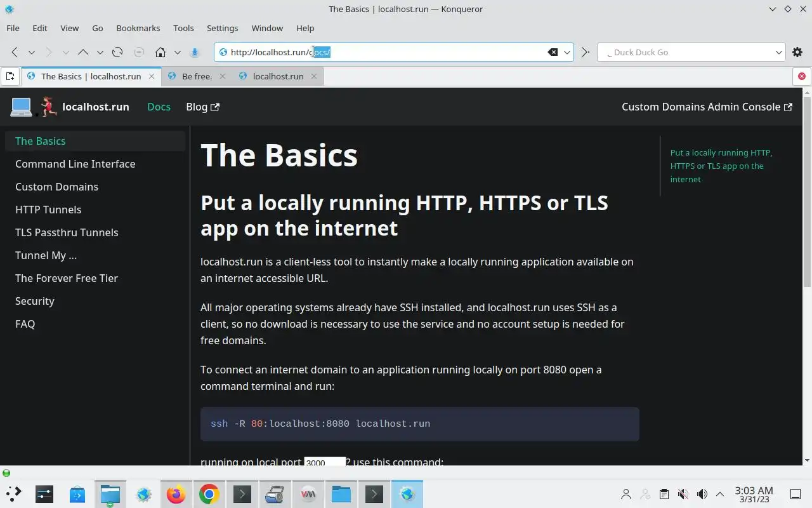Image resolution: width=812 pixels, height=508 pixels.
Task: Close 'The Basics | localhost.run' tab
Action: click(x=152, y=76)
